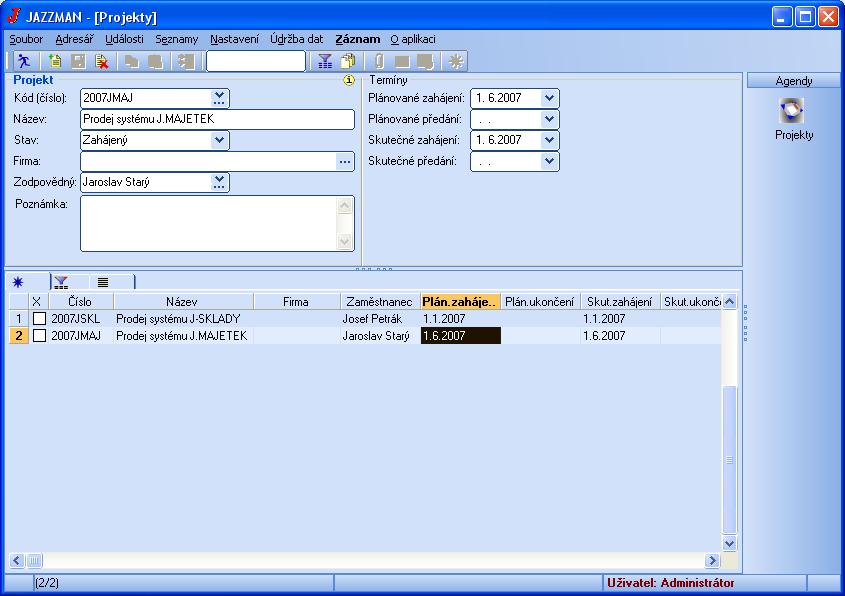Click the greyed floppy disk save icon

[79, 61]
